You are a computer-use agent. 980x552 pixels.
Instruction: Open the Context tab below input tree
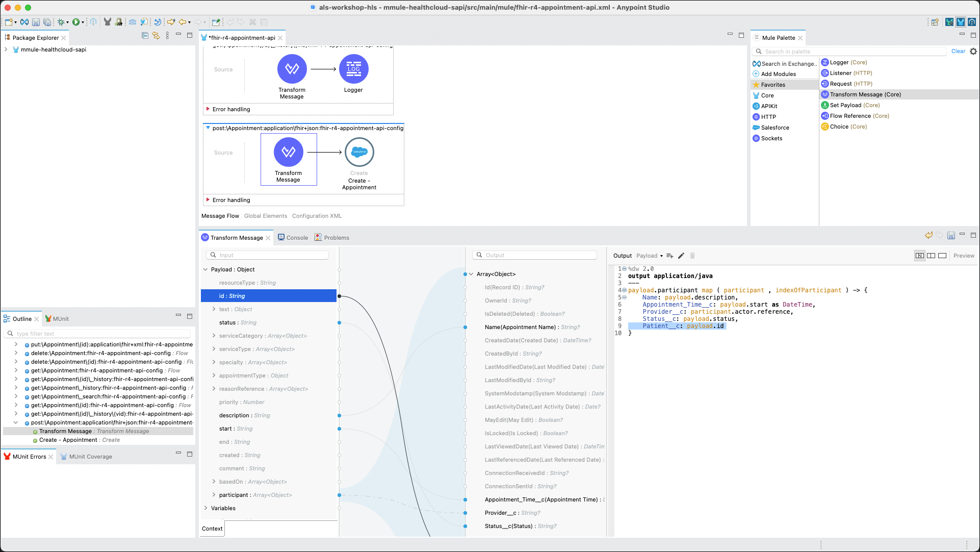pyautogui.click(x=212, y=529)
